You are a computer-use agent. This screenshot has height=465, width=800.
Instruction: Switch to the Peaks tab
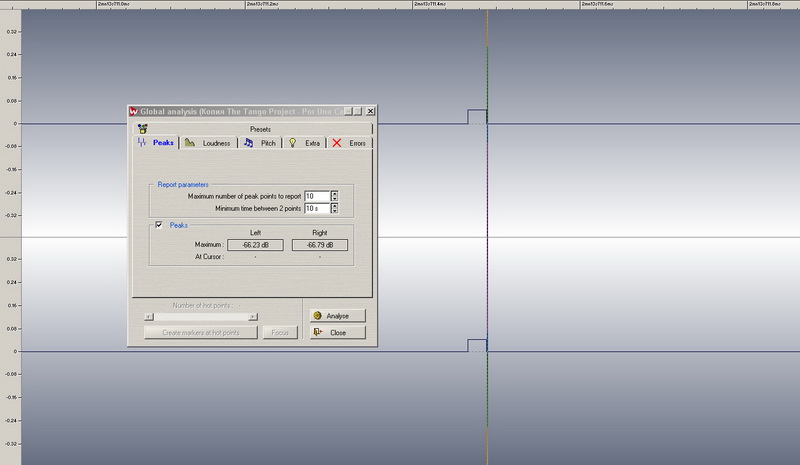click(156, 143)
